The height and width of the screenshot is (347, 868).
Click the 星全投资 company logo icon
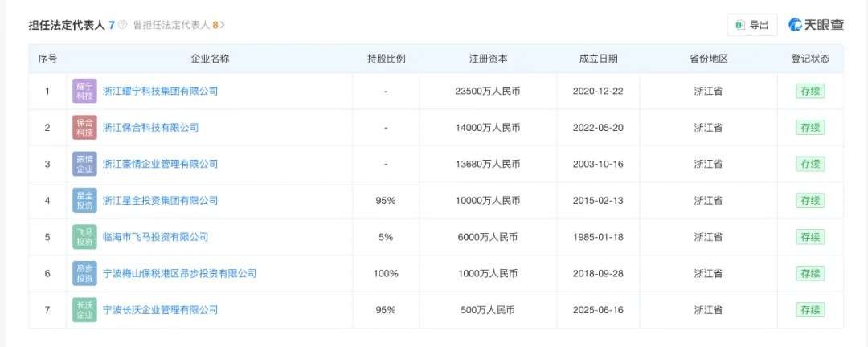point(84,200)
